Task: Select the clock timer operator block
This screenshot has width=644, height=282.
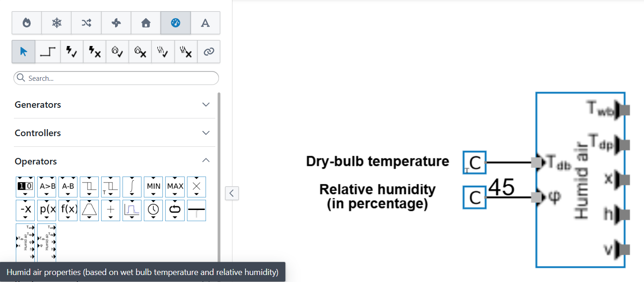Action: (x=153, y=210)
